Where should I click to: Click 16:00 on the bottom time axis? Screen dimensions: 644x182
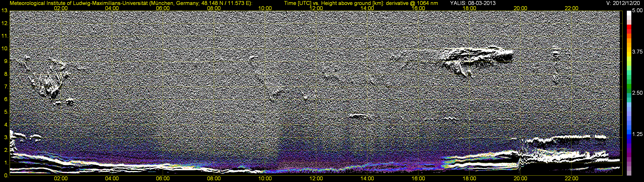tap(418, 179)
